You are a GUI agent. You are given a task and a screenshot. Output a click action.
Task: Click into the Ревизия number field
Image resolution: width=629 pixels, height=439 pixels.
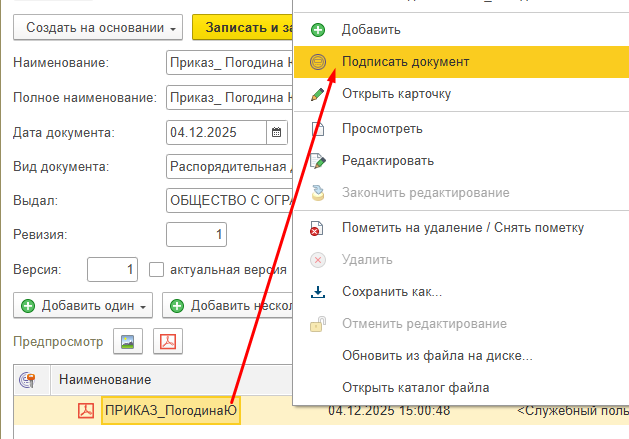point(196,235)
